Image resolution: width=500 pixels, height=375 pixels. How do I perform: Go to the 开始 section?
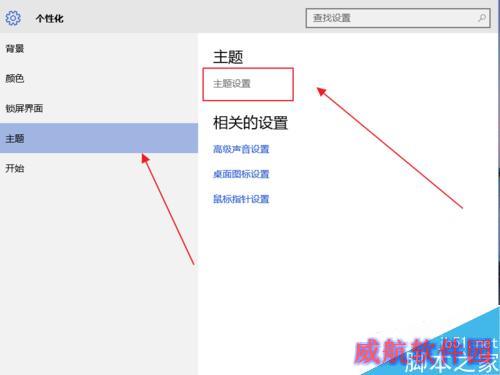[x=99, y=168]
